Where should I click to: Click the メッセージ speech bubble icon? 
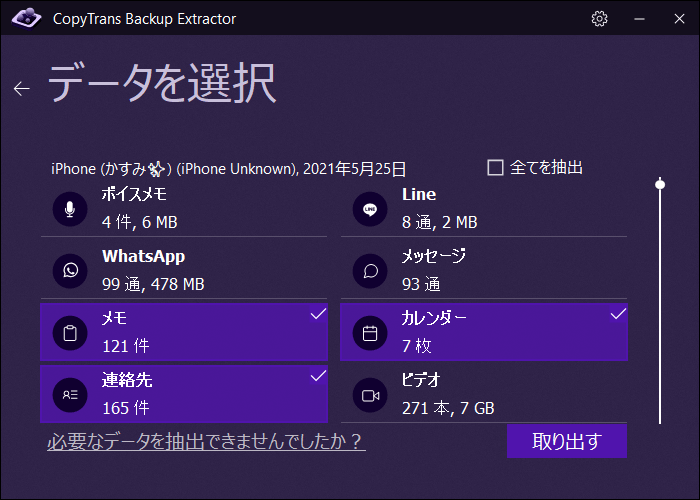coord(370,271)
